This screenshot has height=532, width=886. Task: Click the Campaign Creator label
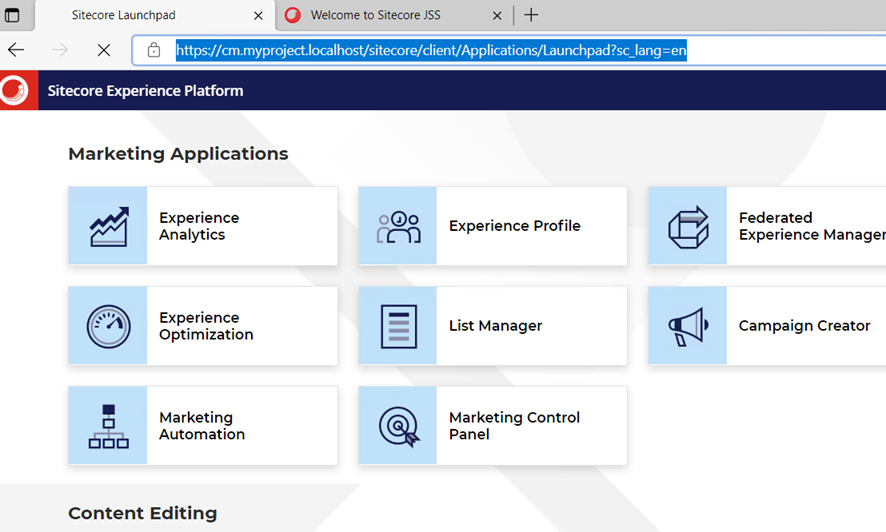pos(805,326)
